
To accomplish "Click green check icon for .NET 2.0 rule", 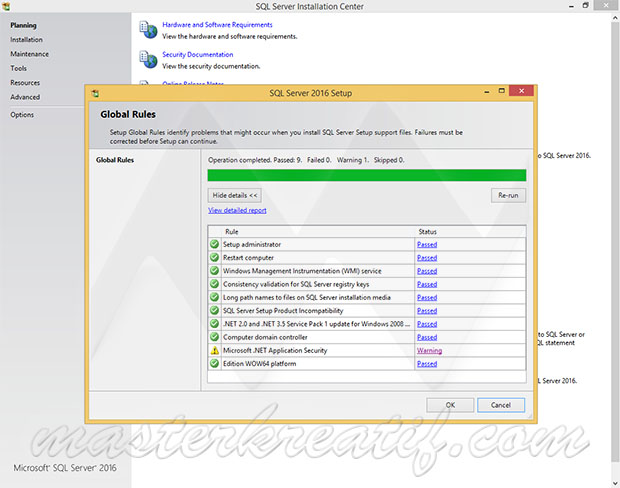I will tap(214, 323).
